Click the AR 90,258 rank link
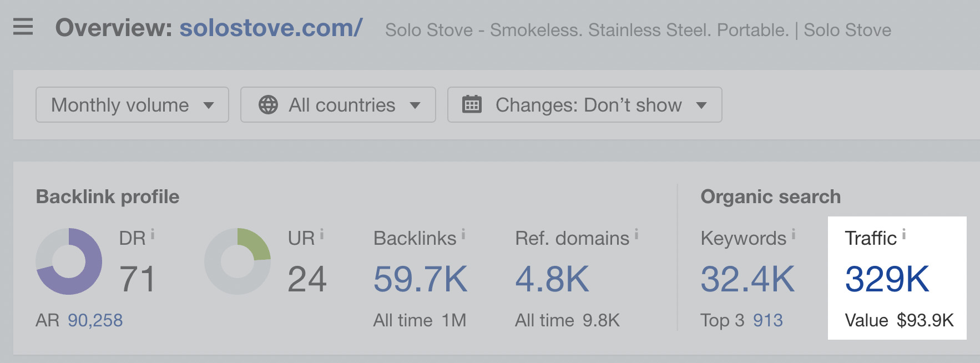This screenshot has width=980, height=363. tap(95, 320)
